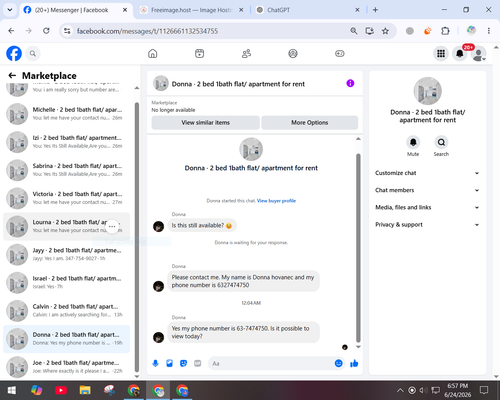500x400 pixels.
Task: Open the Facebook menu grid icon
Action: [x=441, y=53]
